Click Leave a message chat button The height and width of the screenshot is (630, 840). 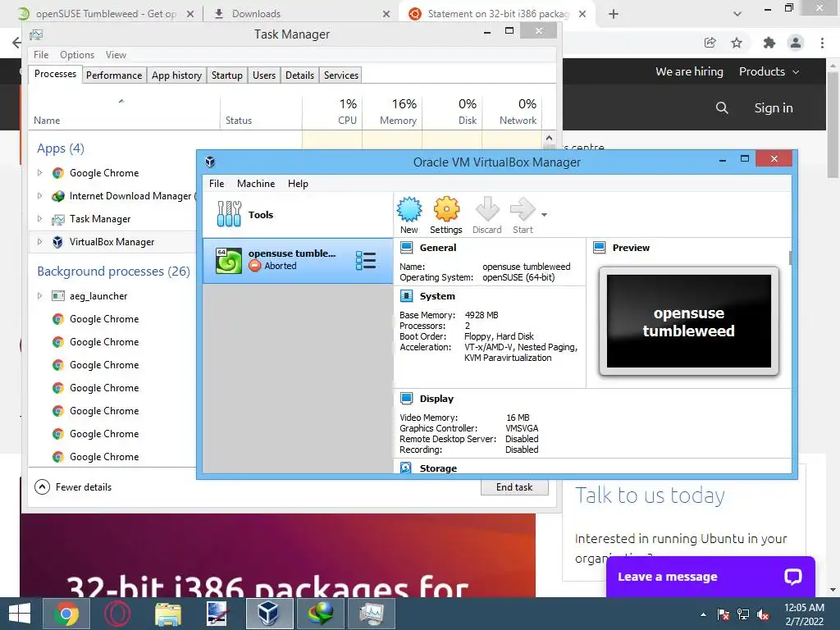(x=710, y=577)
